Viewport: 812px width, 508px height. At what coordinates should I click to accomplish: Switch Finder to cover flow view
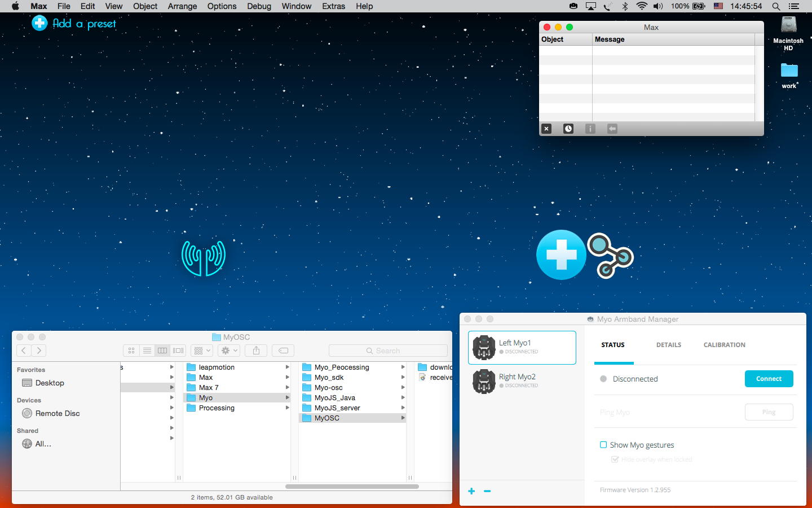178,351
